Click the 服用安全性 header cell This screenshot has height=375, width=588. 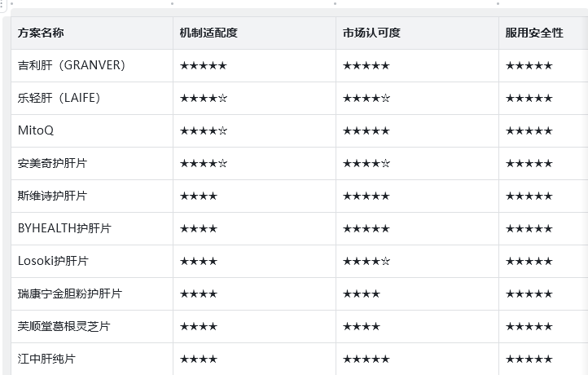[x=534, y=33]
